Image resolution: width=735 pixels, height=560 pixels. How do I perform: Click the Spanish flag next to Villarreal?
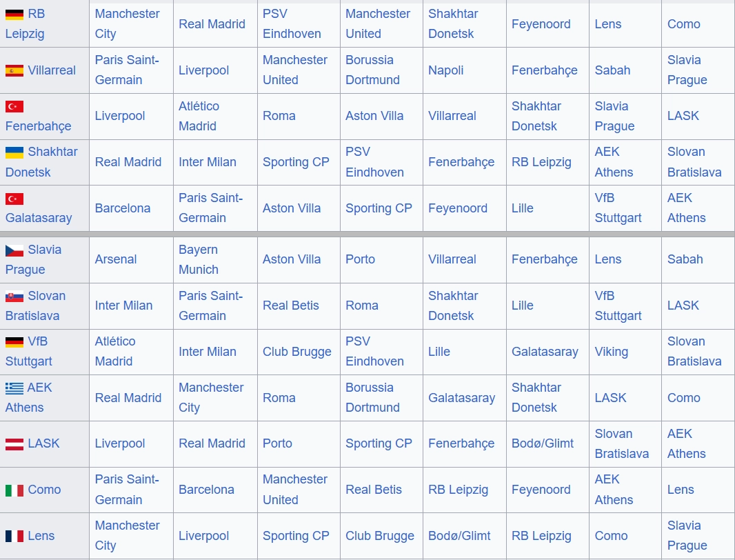(x=14, y=70)
